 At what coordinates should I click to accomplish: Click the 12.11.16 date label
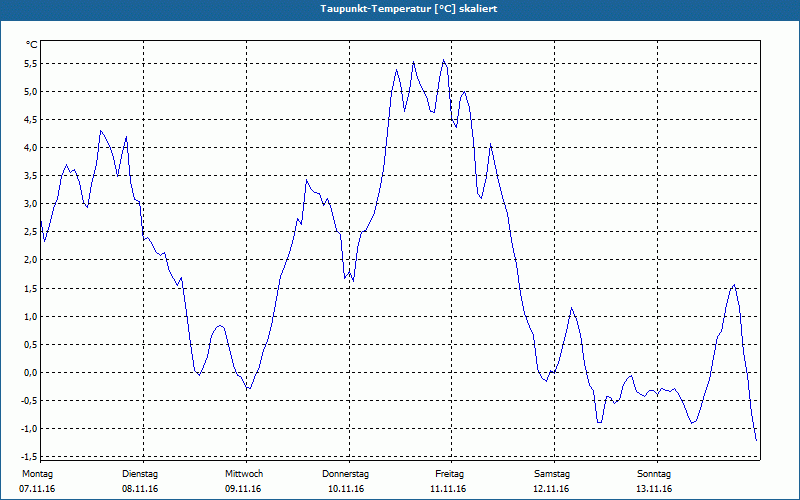click(551, 489)
